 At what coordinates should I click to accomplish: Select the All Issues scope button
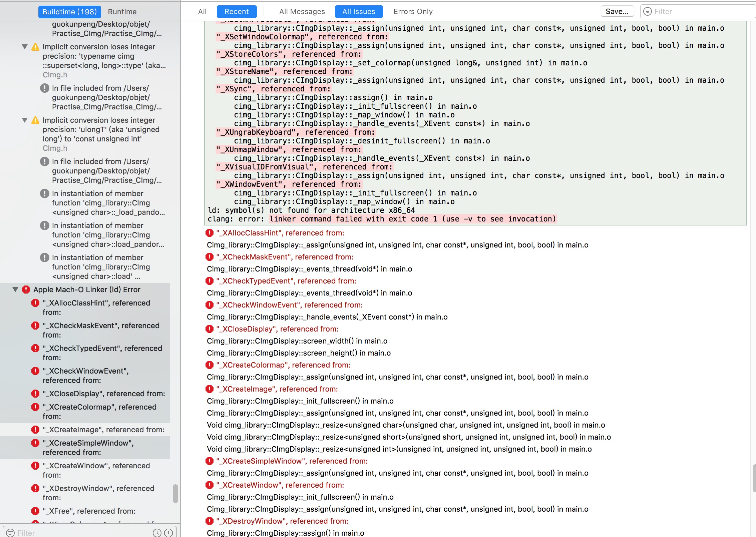click(x=358, y=11)
